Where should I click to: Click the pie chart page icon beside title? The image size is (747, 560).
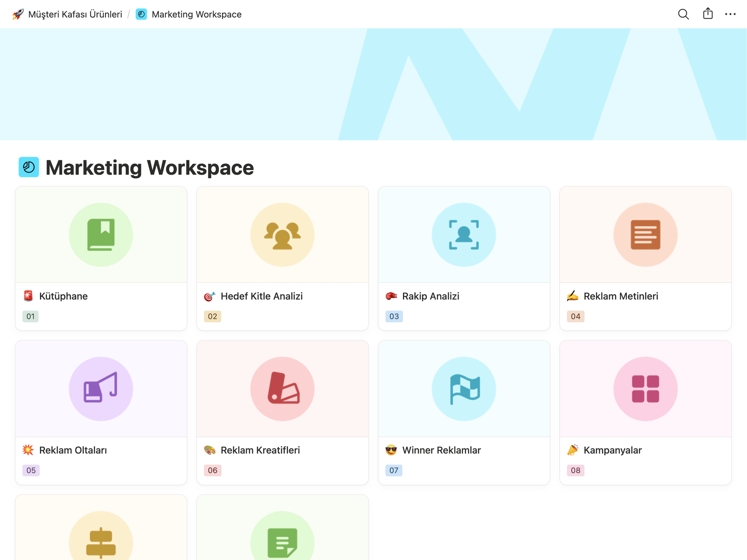[29, 167]
